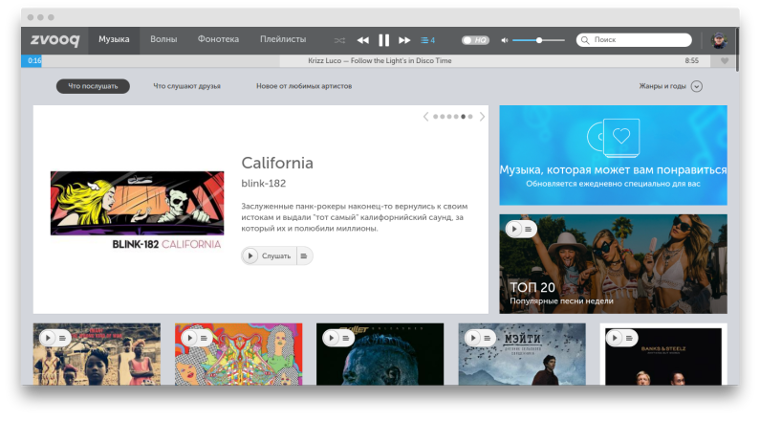
Task: Mute the volume speaker icon
Action: tap(505, 40)
